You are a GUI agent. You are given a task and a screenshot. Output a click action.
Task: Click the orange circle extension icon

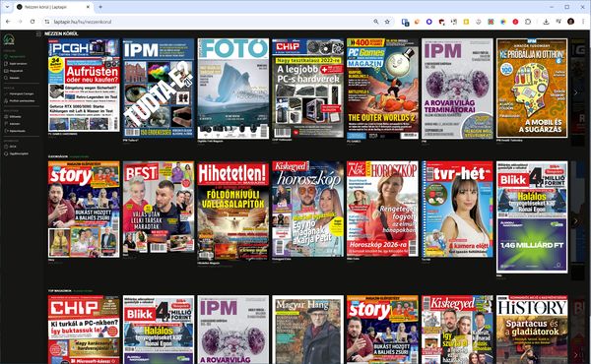click(x=417, y=22)
